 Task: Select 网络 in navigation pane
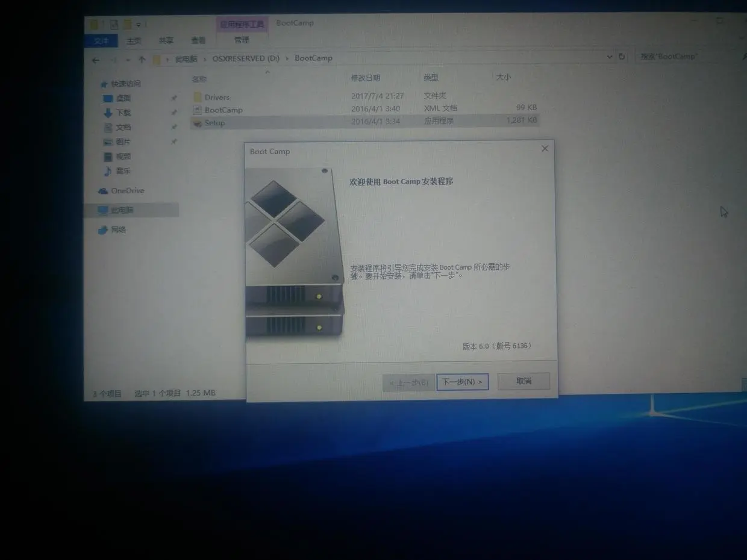coord(119,229)
